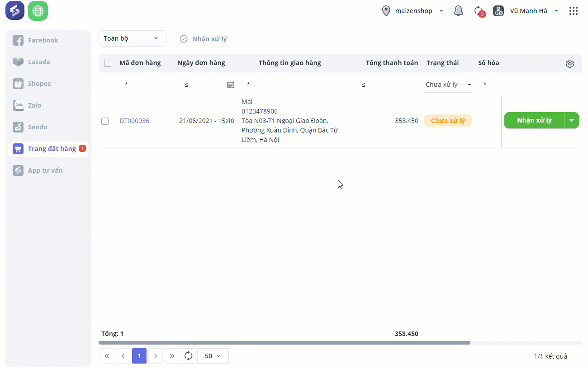This screenshot has height=369, width=588.
Task: Click the phone number 0123478906
Action: pos(260,111)
